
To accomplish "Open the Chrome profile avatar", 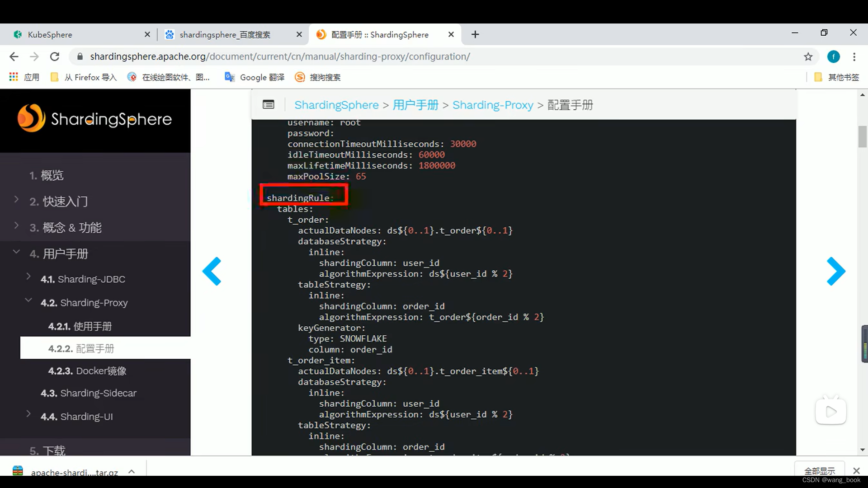I will coord(833,56).
